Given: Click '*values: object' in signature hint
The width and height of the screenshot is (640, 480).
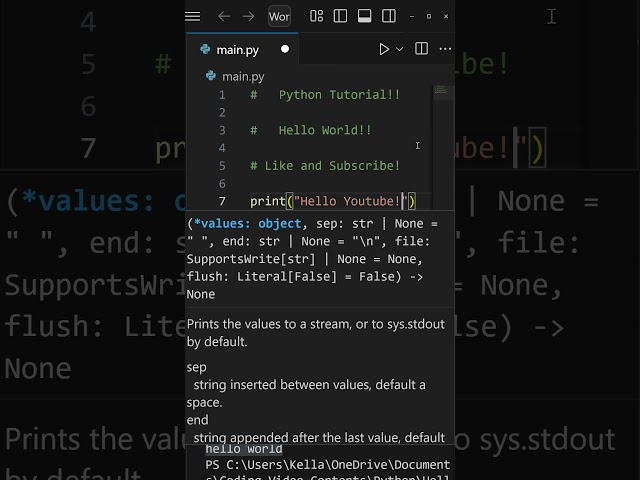Looking at the screenshot, I should pyautogui.click(x=247, y=224).
